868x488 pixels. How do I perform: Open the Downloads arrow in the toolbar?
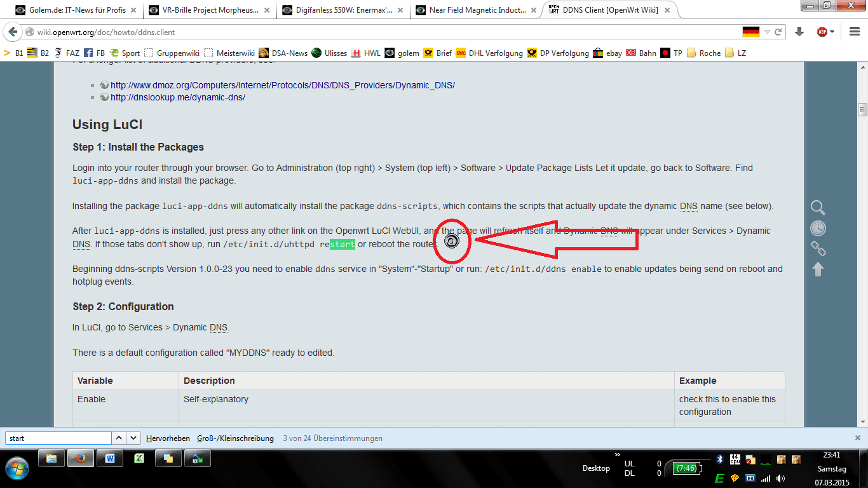pos(799,32)
